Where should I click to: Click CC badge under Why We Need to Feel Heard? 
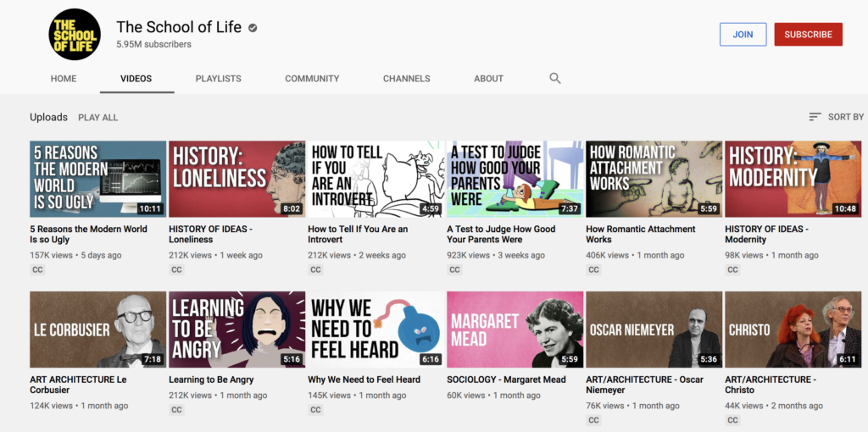tap(315, 410)
